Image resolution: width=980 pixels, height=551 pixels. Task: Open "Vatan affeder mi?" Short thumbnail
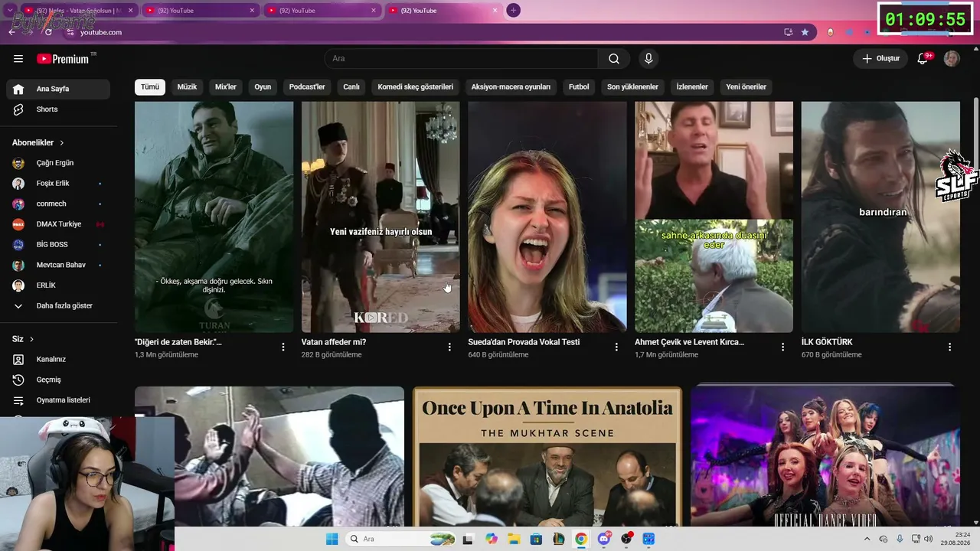[381, 217]
